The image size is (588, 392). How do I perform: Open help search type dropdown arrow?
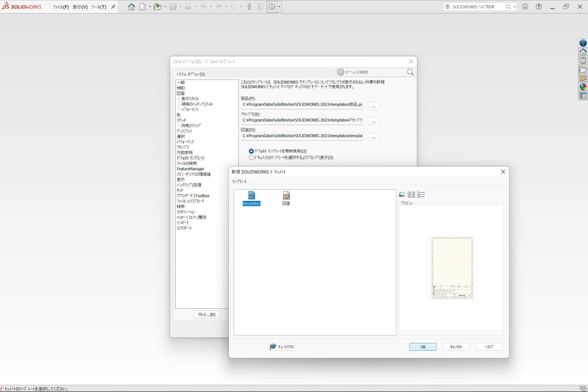coord(515,7)
